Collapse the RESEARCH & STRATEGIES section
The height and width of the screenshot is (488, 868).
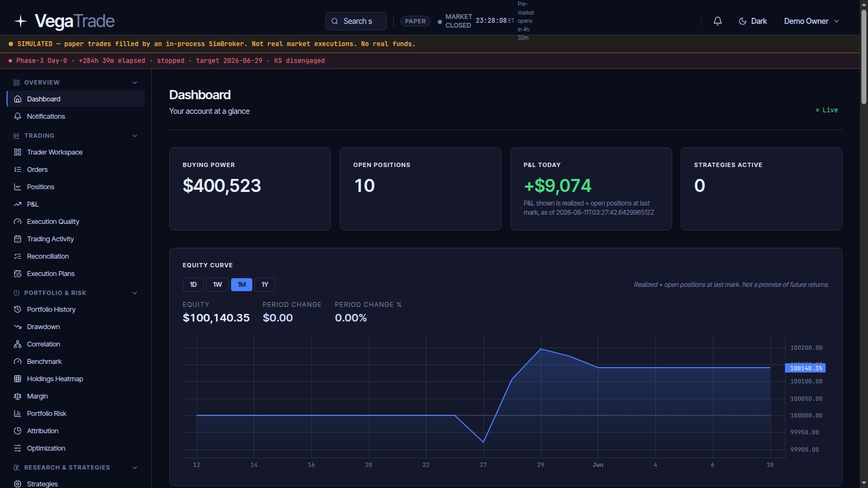(x=135, y=467)
